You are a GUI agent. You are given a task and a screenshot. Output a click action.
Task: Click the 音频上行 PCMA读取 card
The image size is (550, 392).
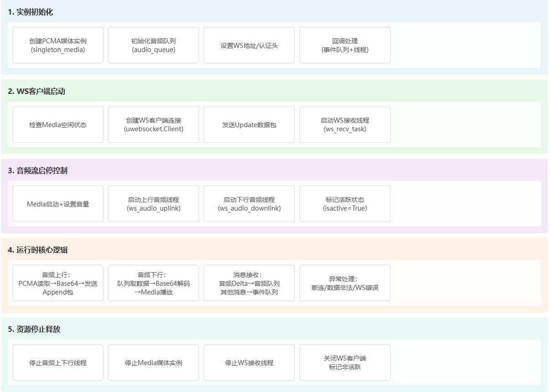[58, 283]
